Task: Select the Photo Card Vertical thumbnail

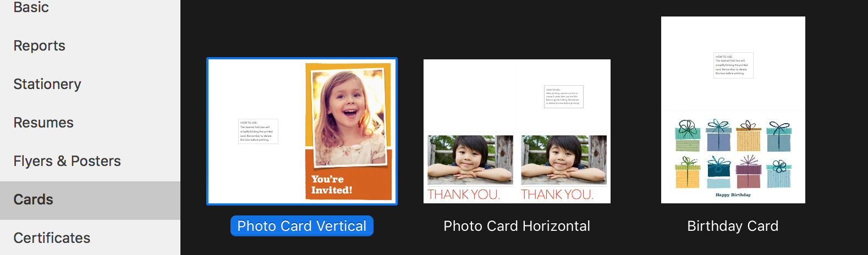Action: [x=302, y=131]
